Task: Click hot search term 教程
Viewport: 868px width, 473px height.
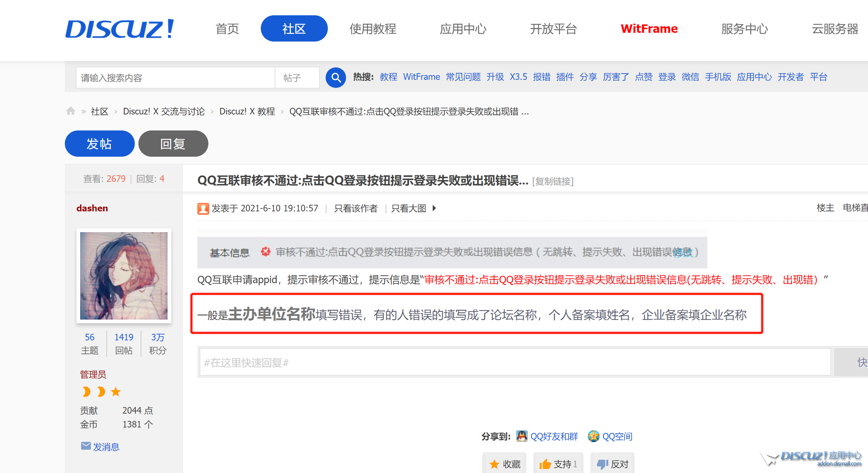Action: tap(388, 77)
